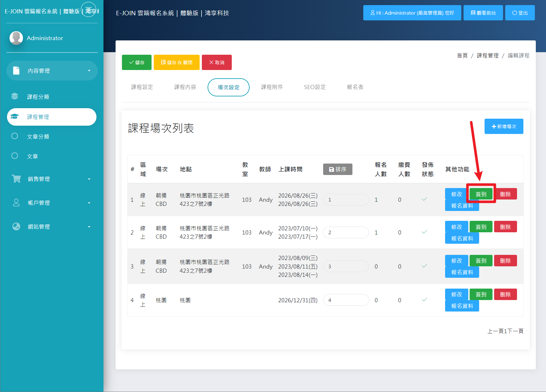Click the website management globe icon

click(x=16, y=227)
